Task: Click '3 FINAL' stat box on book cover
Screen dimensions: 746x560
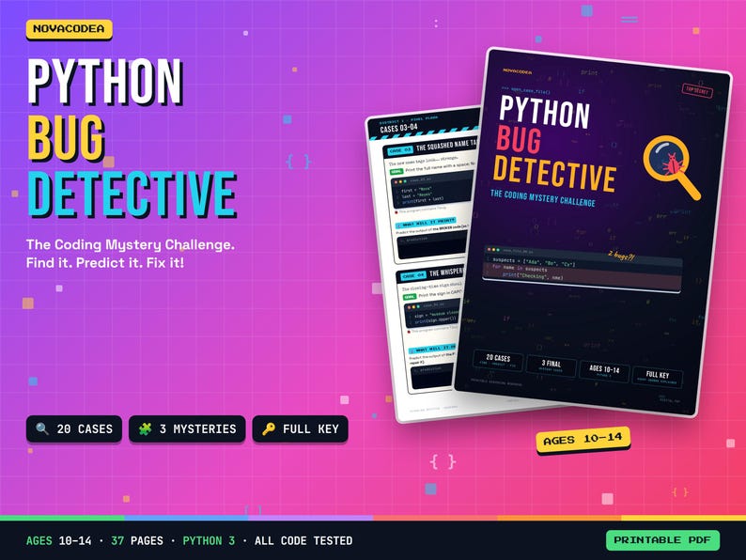Action: click(551, 366)
